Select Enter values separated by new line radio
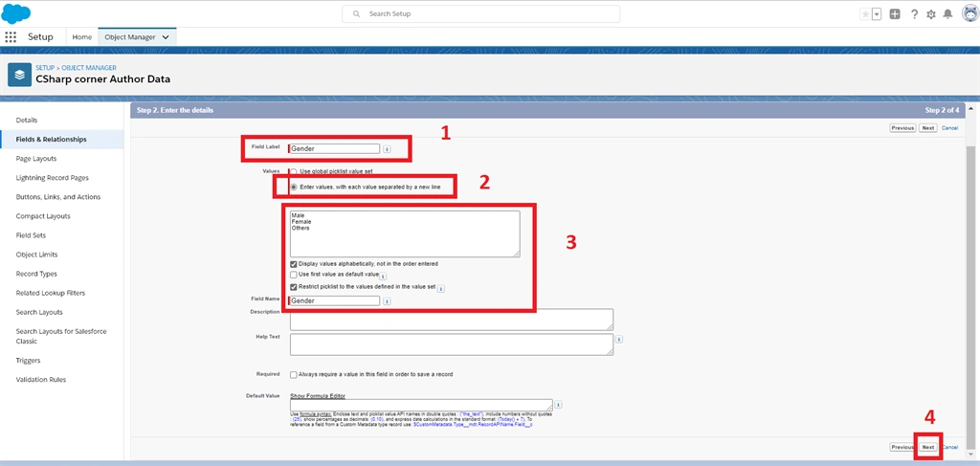Viewport: 980px width, 466px height. tap(293, 187)
